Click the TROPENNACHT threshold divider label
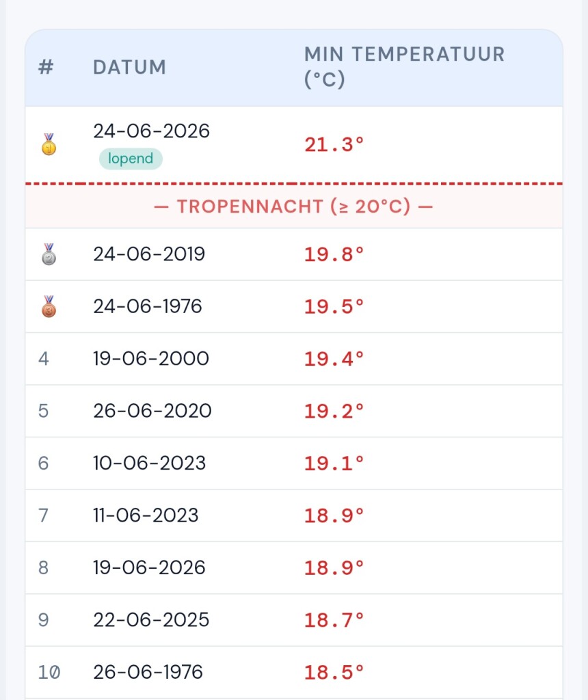Image resolution: width=588 pixels, height=700 pixels. [293, 206]
